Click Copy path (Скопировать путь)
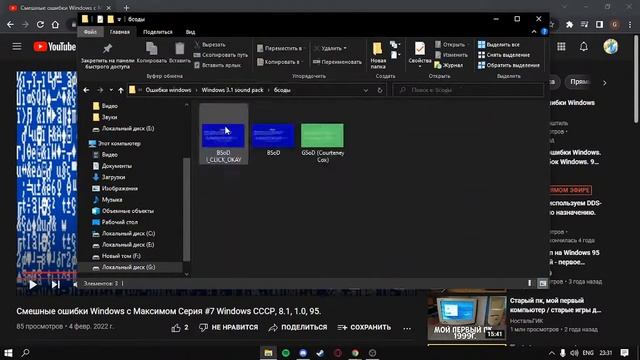The height and width of the screenshot is (360, 640). click(x=220, y=55)
